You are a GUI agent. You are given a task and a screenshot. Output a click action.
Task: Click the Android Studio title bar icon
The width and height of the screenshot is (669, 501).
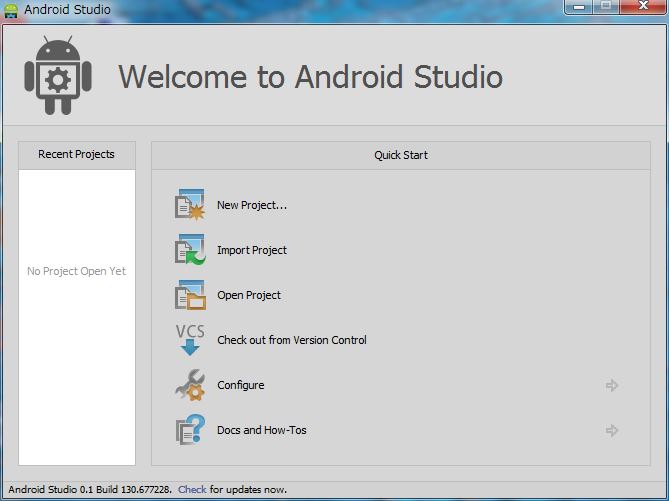point(11,9)
